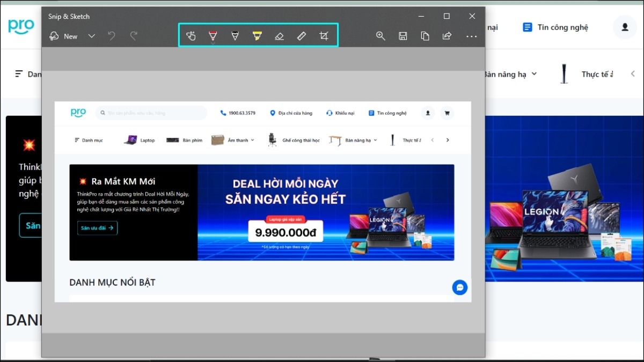Click the blue chat bubble icon in snip
Image resolution: width=644 pixels, height=362 pixels.
point(460,287)
